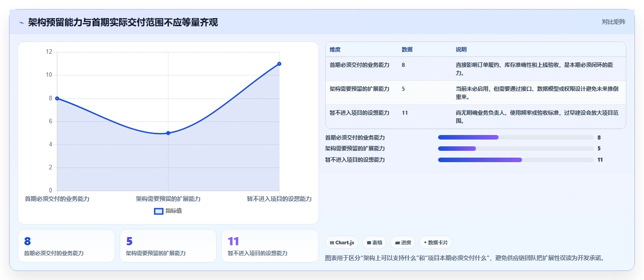Select the 进度 tag
Image resolution: width=644 pixels, height=280 pixels.
403,243
